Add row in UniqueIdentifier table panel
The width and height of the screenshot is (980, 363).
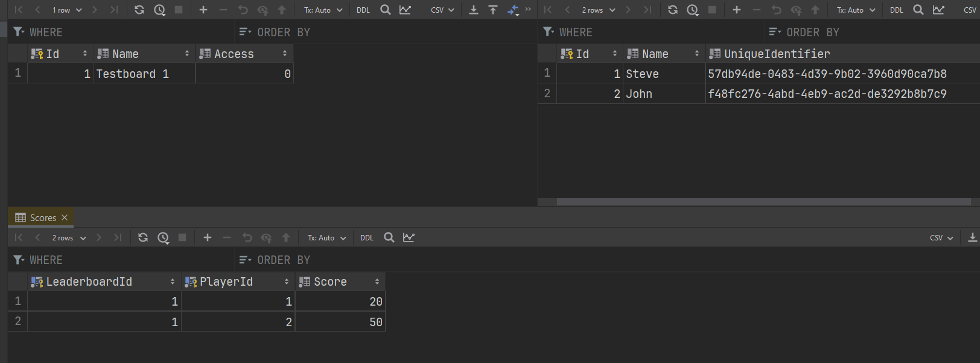(737, 10)
